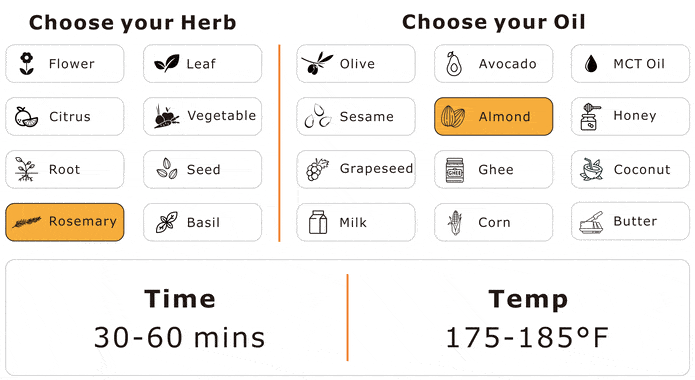
Task: Select Sesame oil option
Action: [x=356, y=116]
